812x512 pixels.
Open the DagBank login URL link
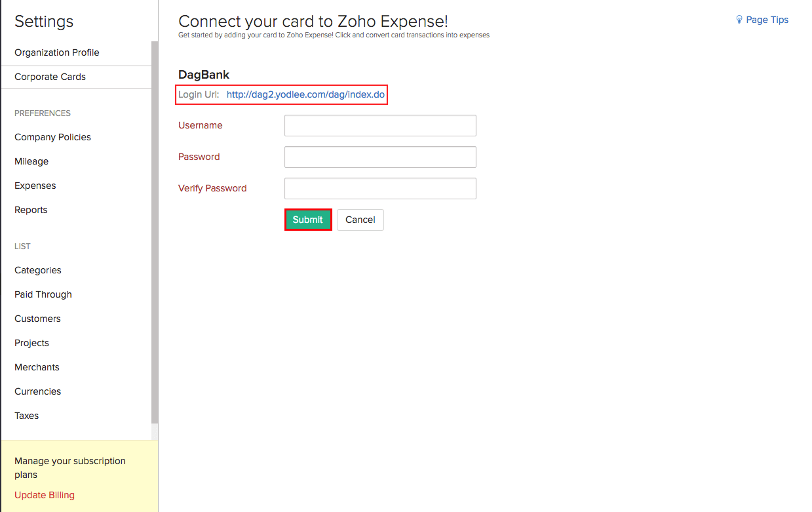tap(305, 94)
